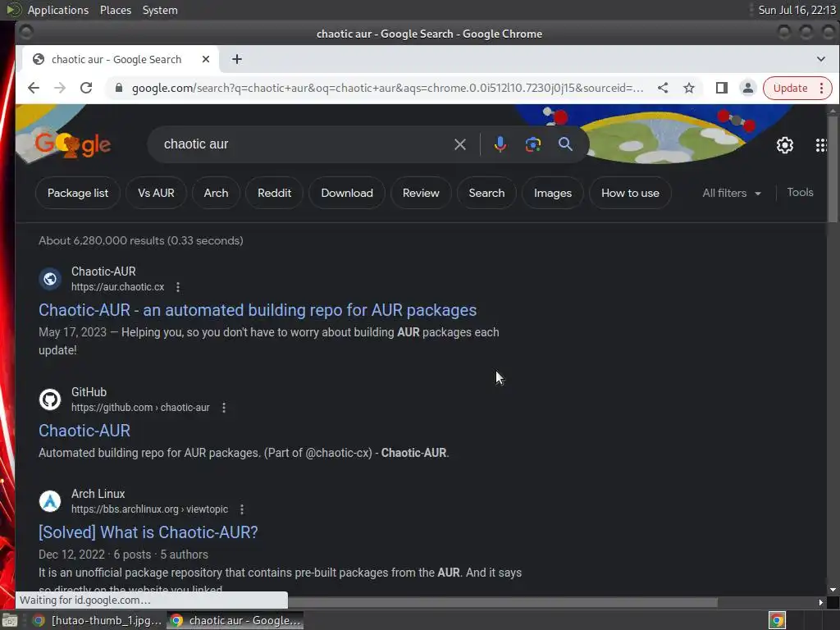Filter results by Vs AUR

click(x=156, y=193)
